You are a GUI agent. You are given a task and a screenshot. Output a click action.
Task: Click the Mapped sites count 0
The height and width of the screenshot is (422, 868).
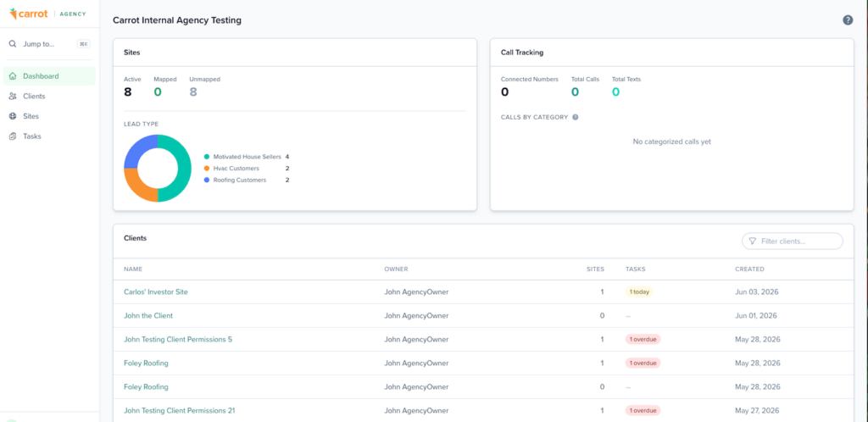158,92
